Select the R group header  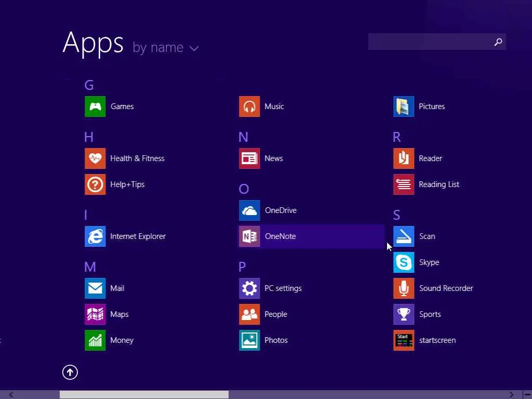(396, 137)
